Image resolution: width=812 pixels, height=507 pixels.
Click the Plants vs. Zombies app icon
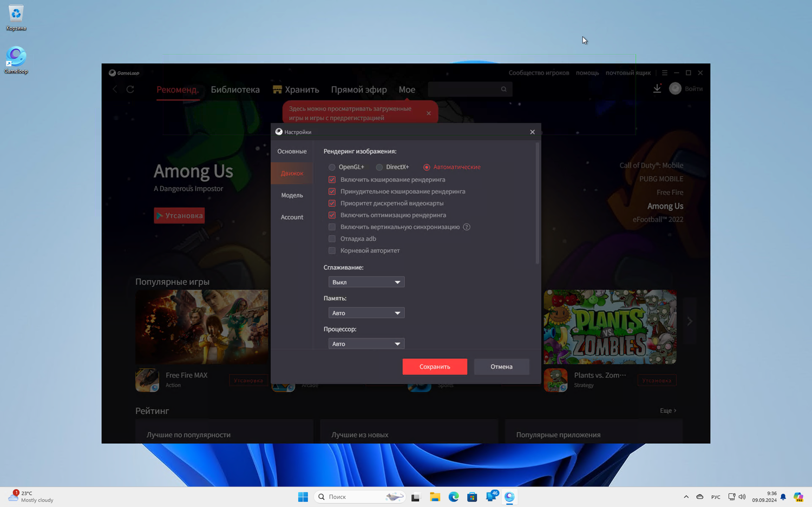click(555, 380)
